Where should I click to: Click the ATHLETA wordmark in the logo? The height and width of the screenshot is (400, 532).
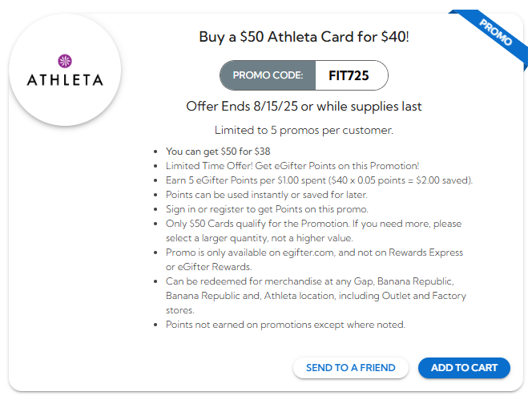(65, 80)
